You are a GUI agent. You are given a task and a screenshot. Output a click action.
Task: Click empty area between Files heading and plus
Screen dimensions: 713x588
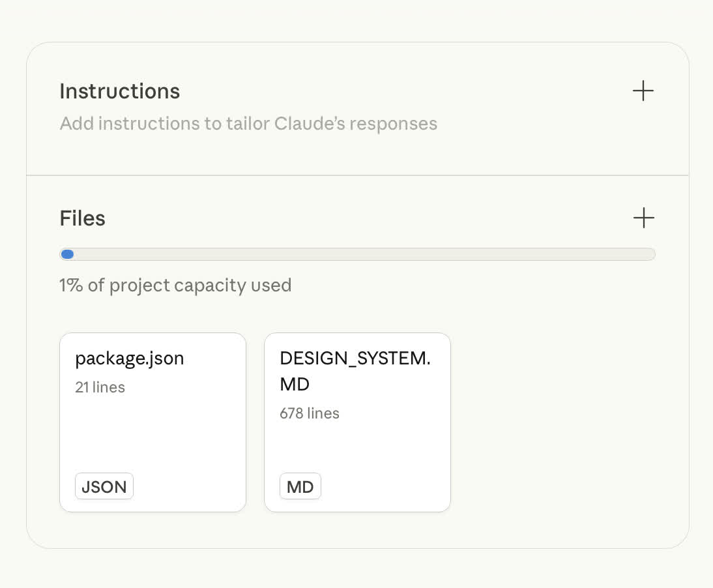tap(365, 218)
